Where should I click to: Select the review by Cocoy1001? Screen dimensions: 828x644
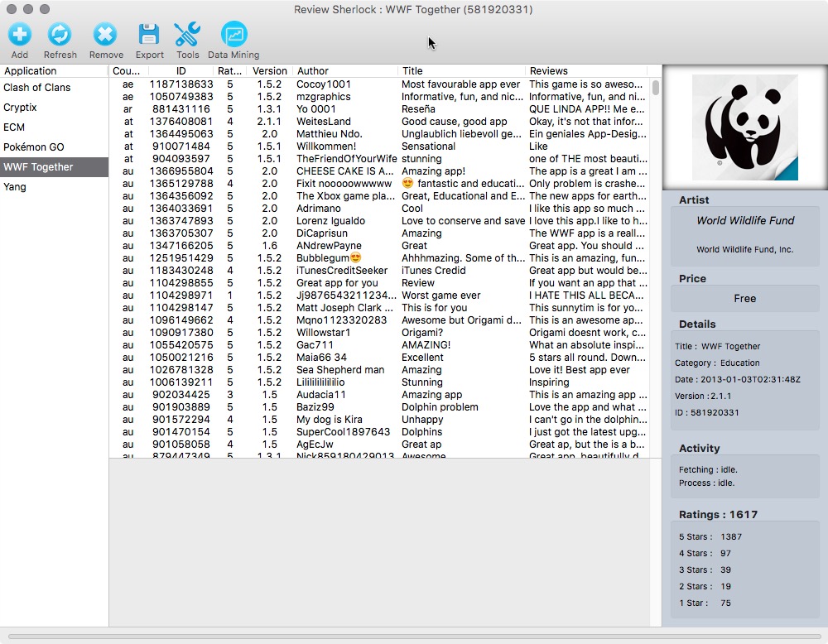379,84
